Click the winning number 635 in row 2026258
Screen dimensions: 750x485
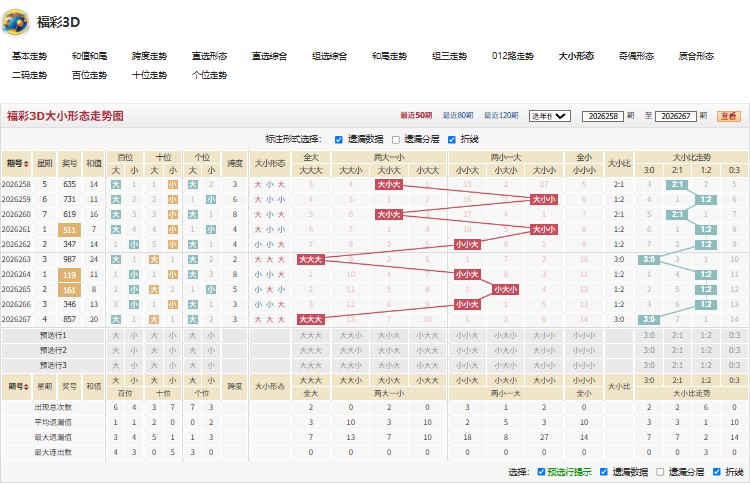[69, 184]
